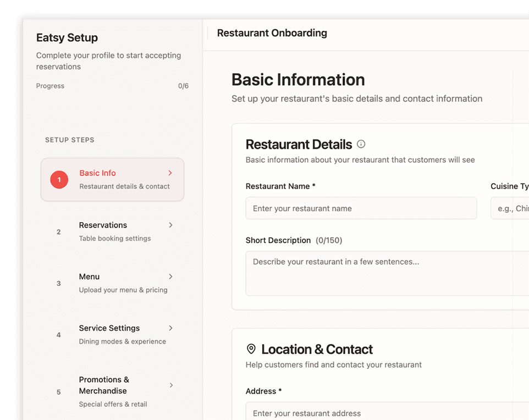Click the step number 5 label
The width and height of the screenshot is (529, 420).
tap(59, 392)
